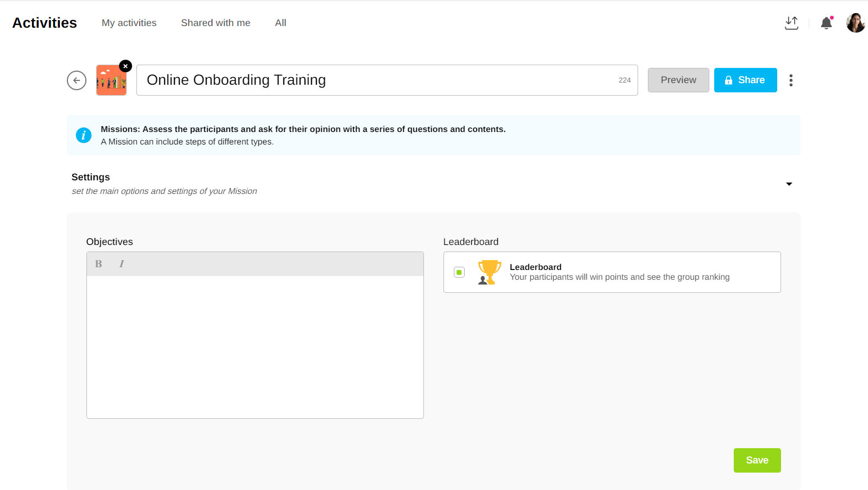Toggle italic formatting in Objectives
Viewport: 868px width, 490px height.
coord(121,264)
